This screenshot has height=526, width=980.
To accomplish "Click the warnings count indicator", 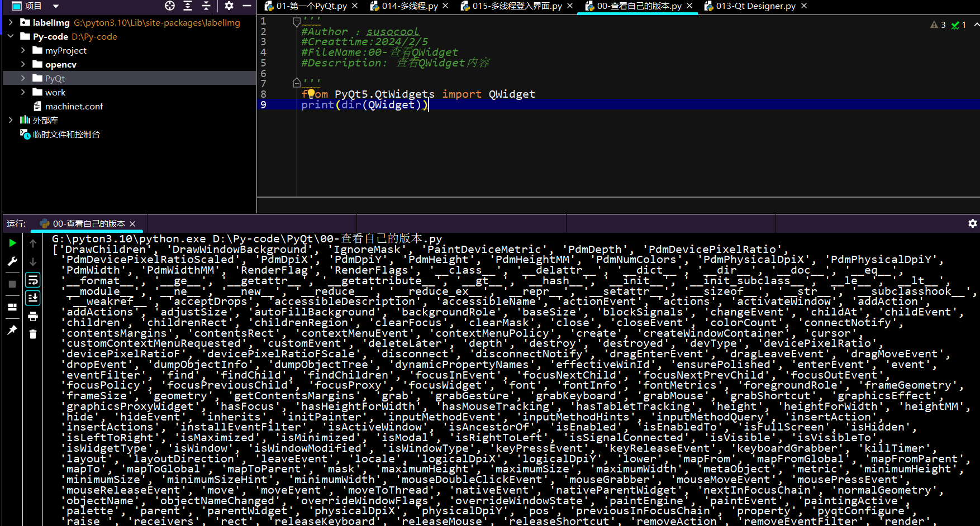I will pyautogui.click(x=938, y=25).
